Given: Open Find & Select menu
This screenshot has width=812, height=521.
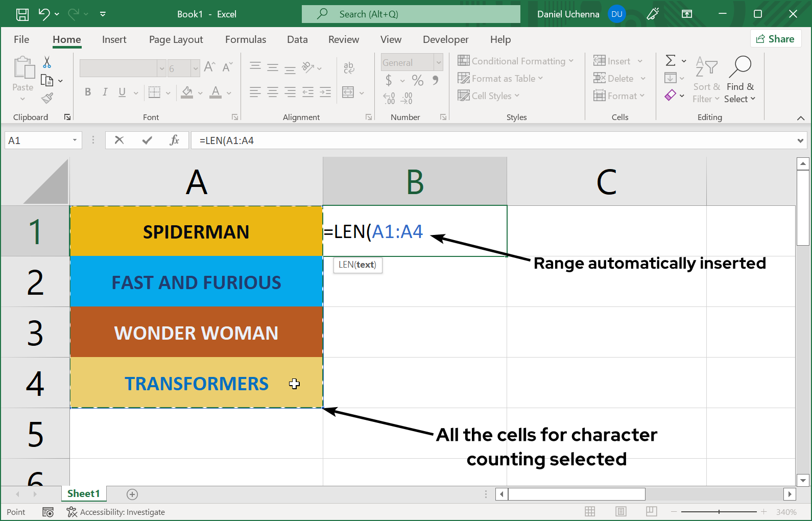Looking at the screenshot, I should (739, 80).
